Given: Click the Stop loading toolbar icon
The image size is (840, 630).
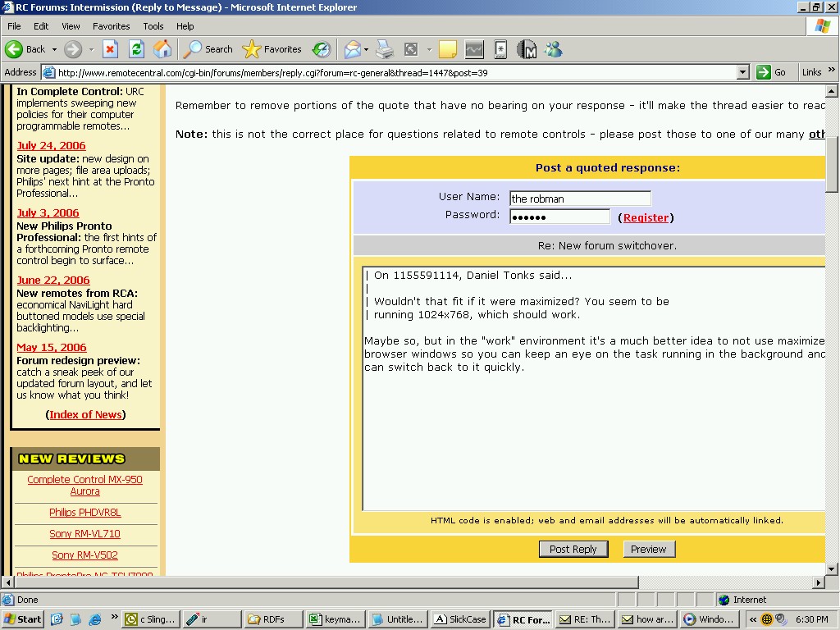Looking at the screenshot, I should coord(110,49).
